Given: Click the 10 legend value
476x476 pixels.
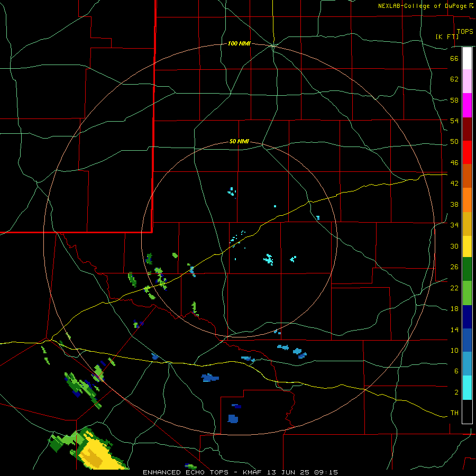Looking at the screenshot, I should [x=454, y=350].
